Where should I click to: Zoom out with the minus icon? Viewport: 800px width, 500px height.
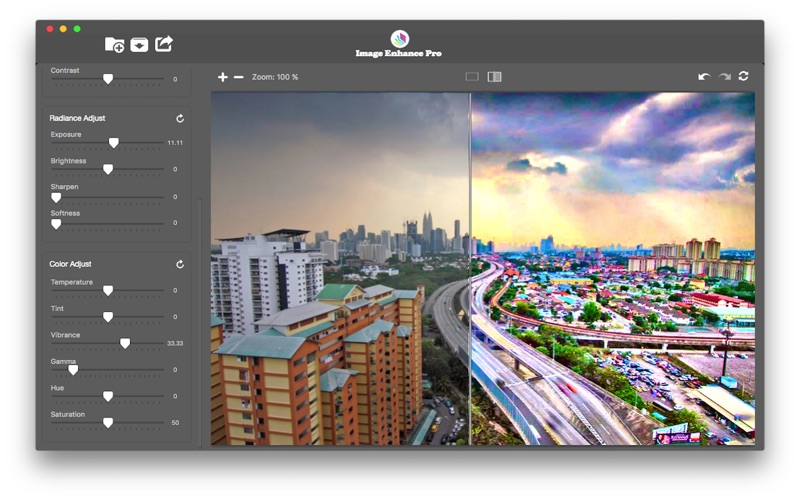click(x=238, y=77)
